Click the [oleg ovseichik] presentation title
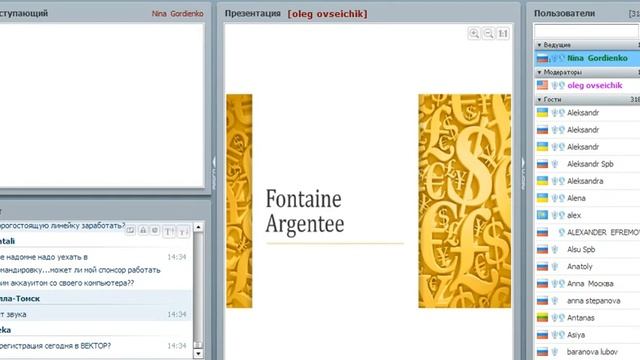Screen dimensions: 640x360 coord(327,14)
